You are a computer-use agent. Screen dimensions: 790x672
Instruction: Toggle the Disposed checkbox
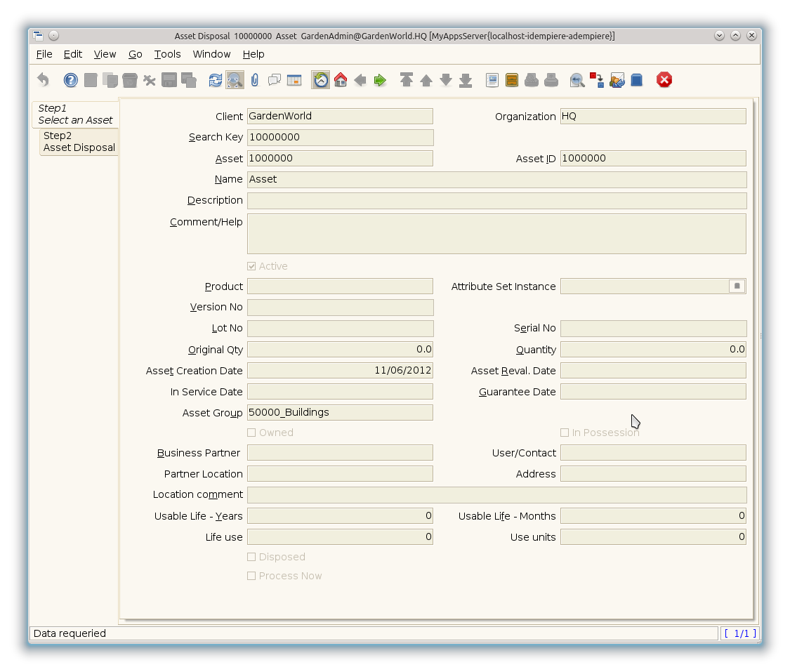click(x=251, y=556)
